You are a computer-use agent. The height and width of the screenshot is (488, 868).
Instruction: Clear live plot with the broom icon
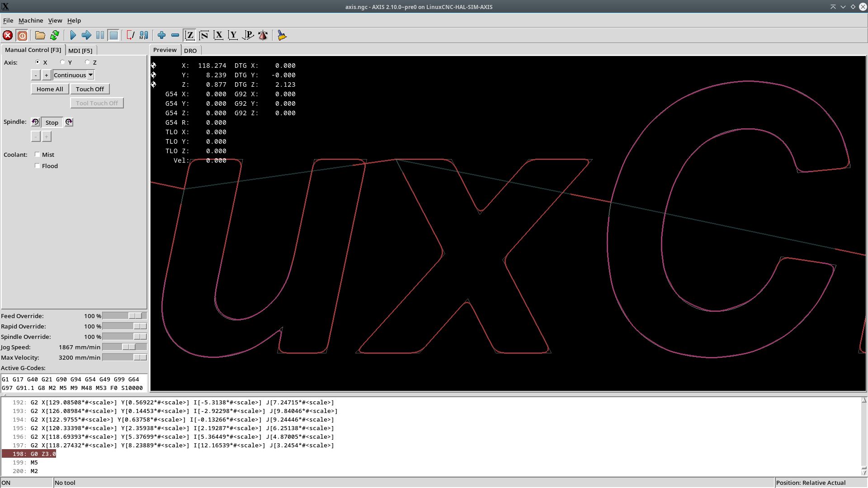click(282, 35)
